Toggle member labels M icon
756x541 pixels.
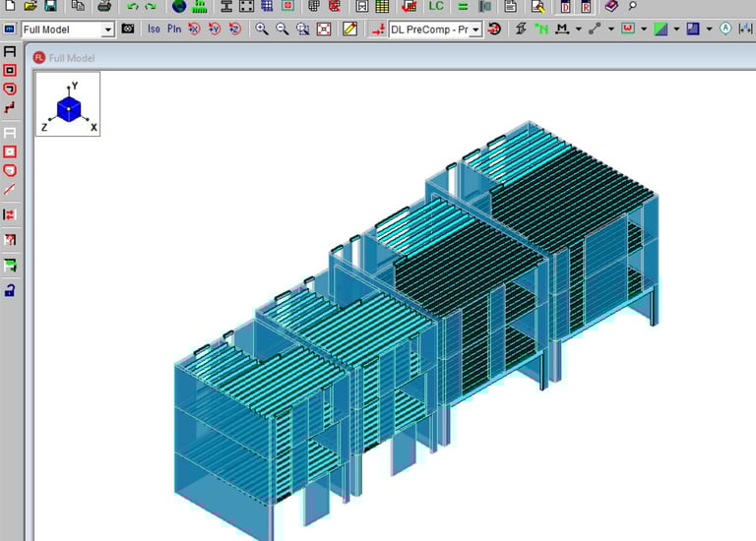[x=562, y=29]
